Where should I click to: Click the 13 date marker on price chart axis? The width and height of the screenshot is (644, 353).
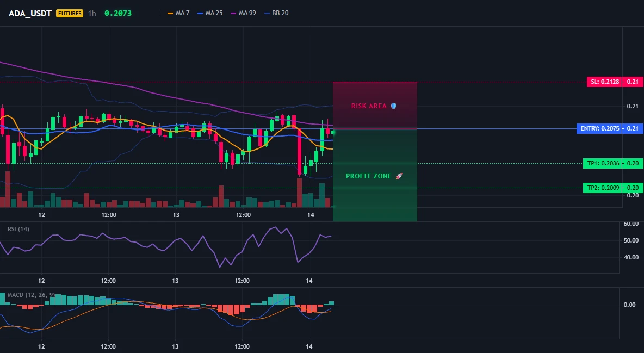click(176, 215)
